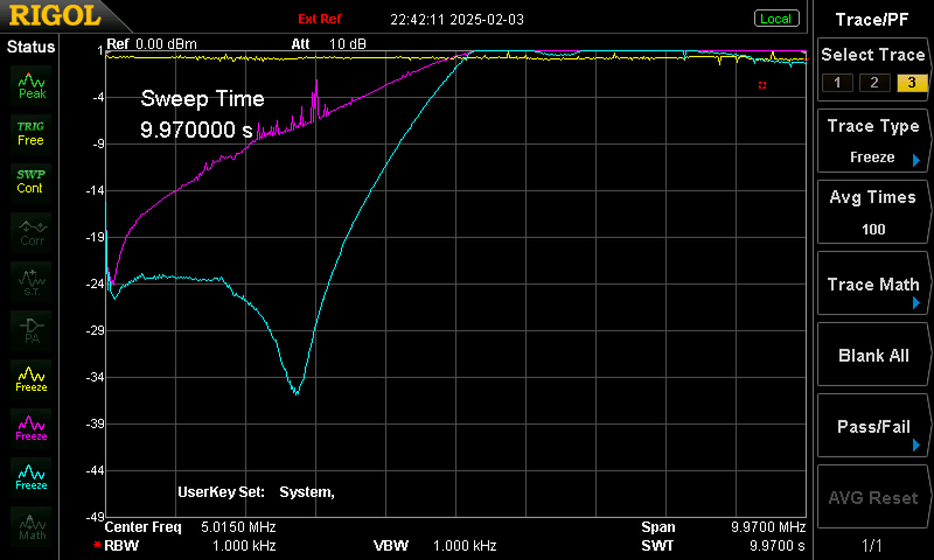This screenshot has width=934, height=560.
Task: Click the SWT label
Action: (x=657, y=545)
